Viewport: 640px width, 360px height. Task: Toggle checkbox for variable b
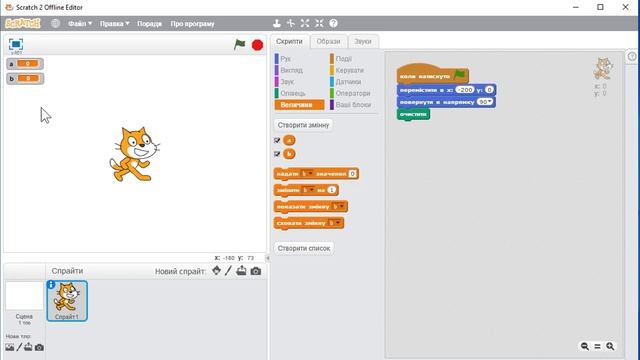pyautogui.click(x=277, y=154)
